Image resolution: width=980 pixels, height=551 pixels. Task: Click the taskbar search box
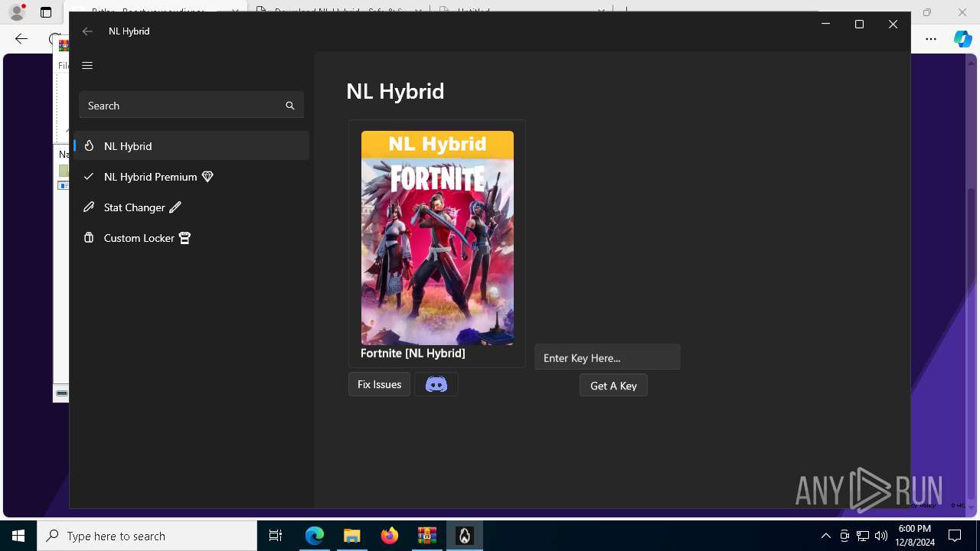point(147,536)
